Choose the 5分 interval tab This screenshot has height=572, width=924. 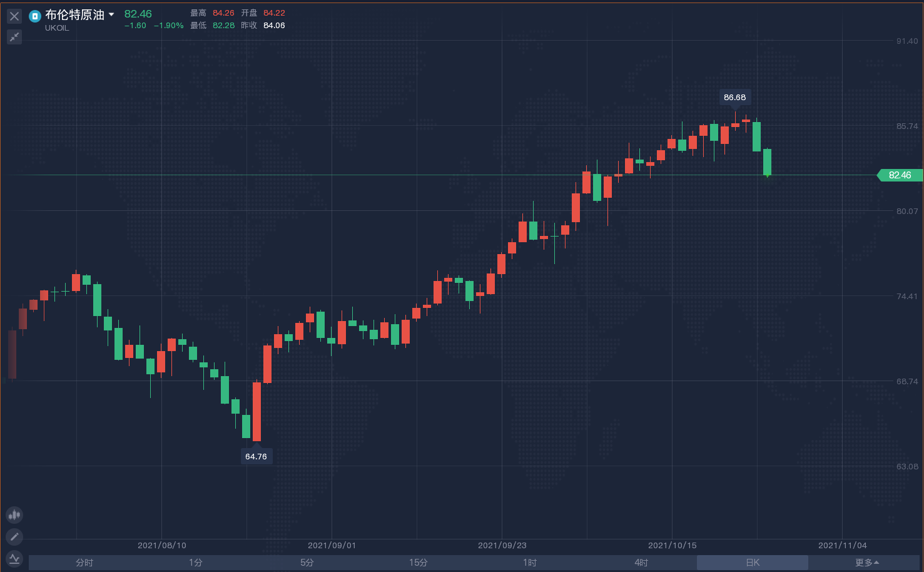click(x=307, y=563)
